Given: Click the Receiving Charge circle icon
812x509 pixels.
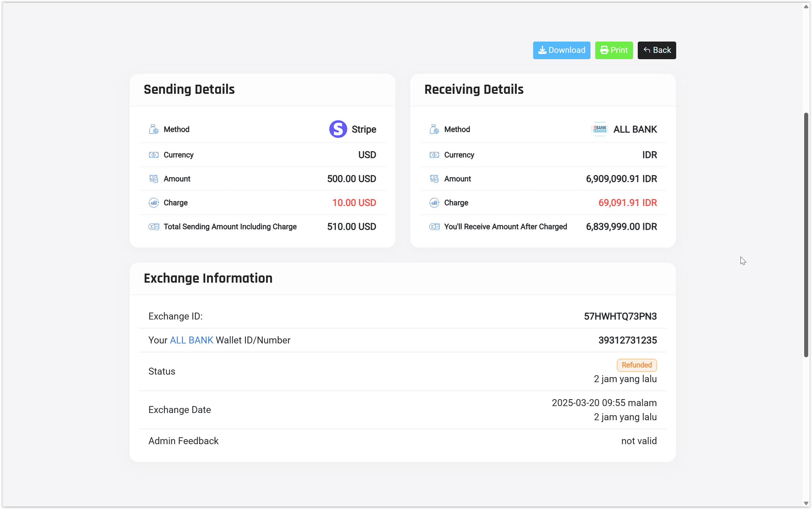Looking at the screenshot, I should pyautogui.click(x=434, y=203).
